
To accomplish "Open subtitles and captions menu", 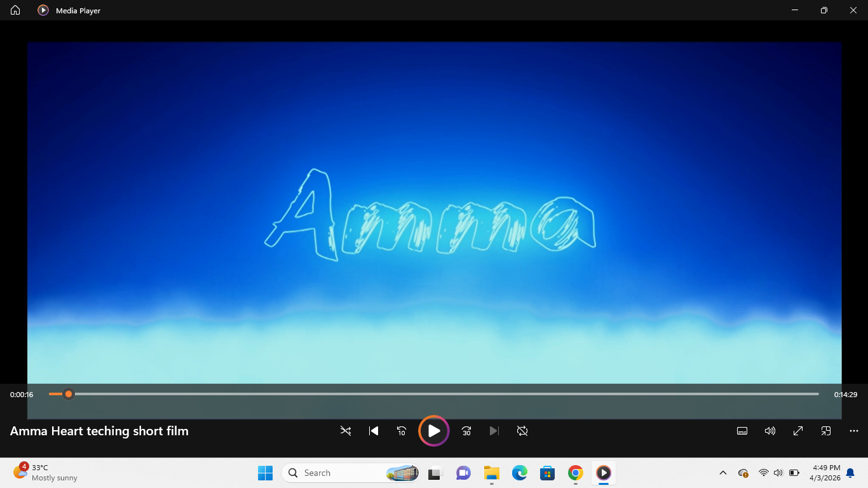I will click(742, 431).
